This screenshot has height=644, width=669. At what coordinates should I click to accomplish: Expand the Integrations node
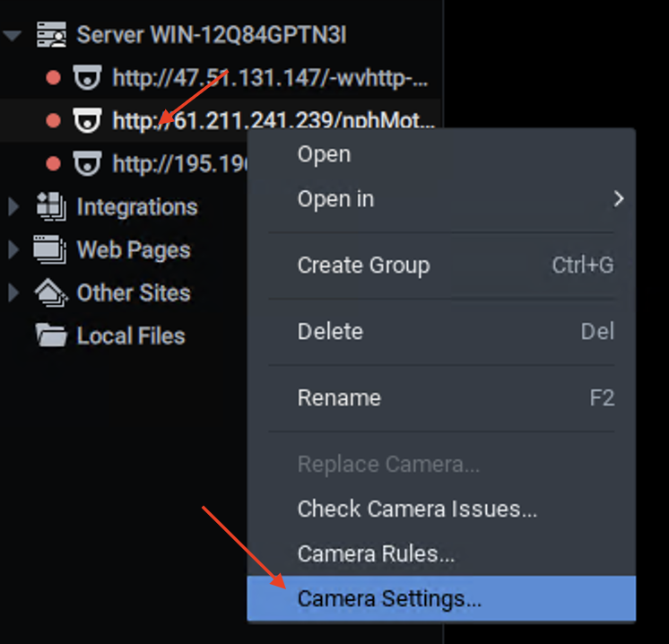pos(13,206)
